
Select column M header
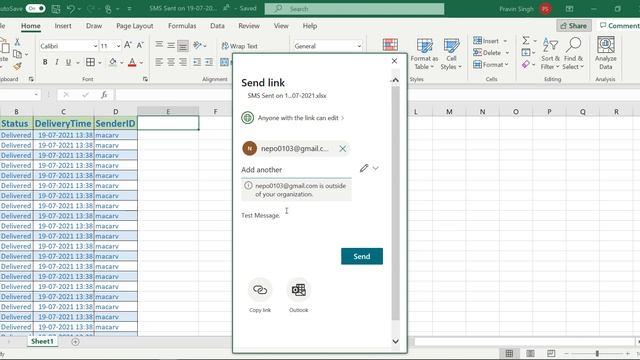[x=449, y=111]
